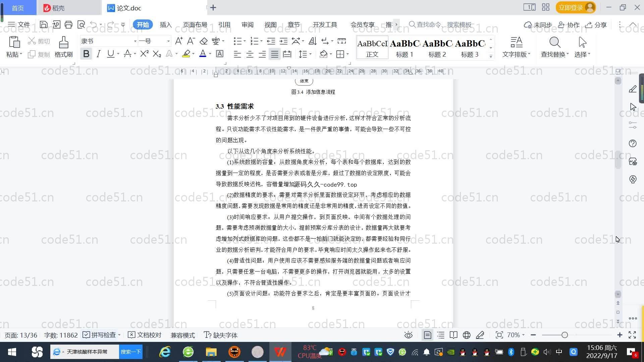This screenshot has height=362, width=644.
Task: Expand the bullet list dropdown arrow
Action: point(245,41)
